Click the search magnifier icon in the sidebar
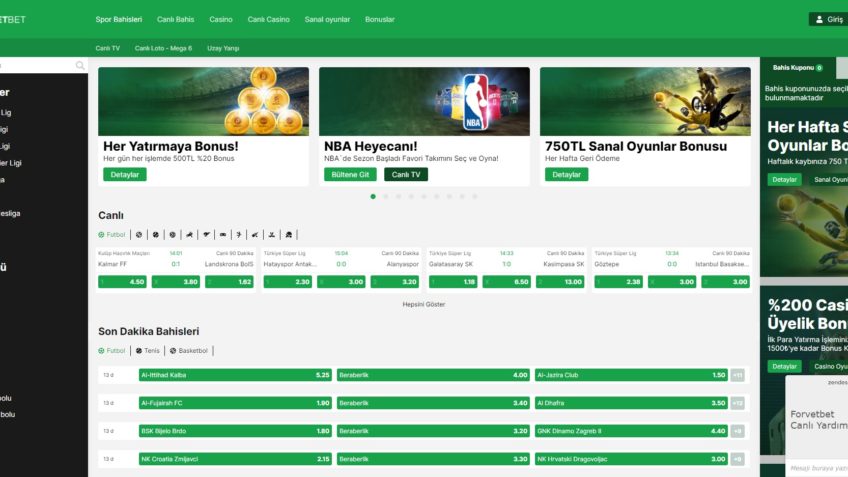 point(80,66)
